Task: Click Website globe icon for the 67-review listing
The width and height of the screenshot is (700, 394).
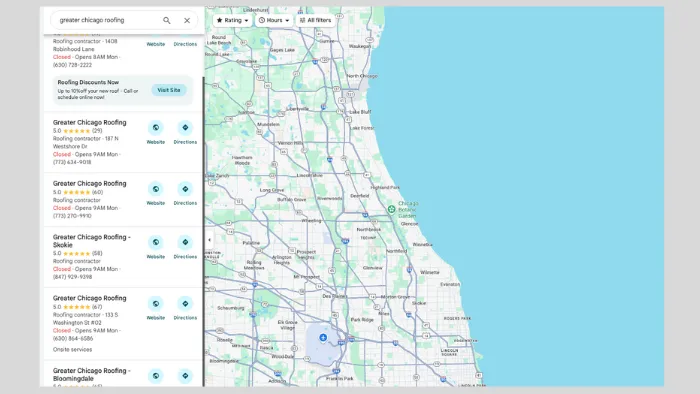Action: click(x=156, y=304)
